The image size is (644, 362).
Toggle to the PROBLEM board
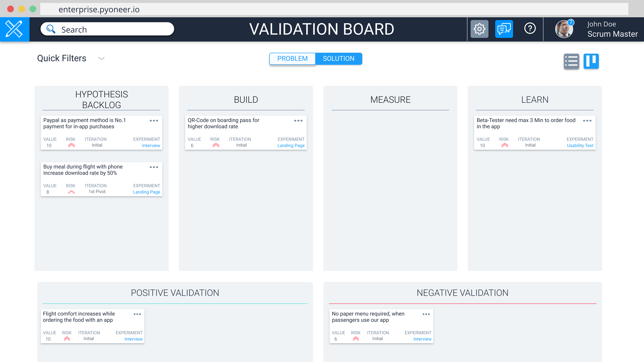(292, 58)
